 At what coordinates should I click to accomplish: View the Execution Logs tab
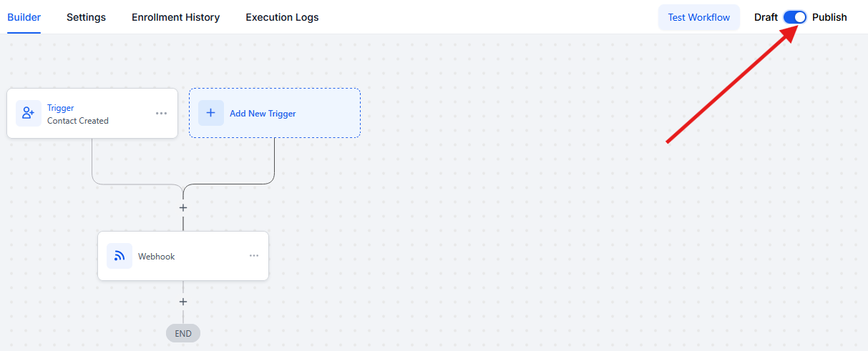tap(282, 17)
